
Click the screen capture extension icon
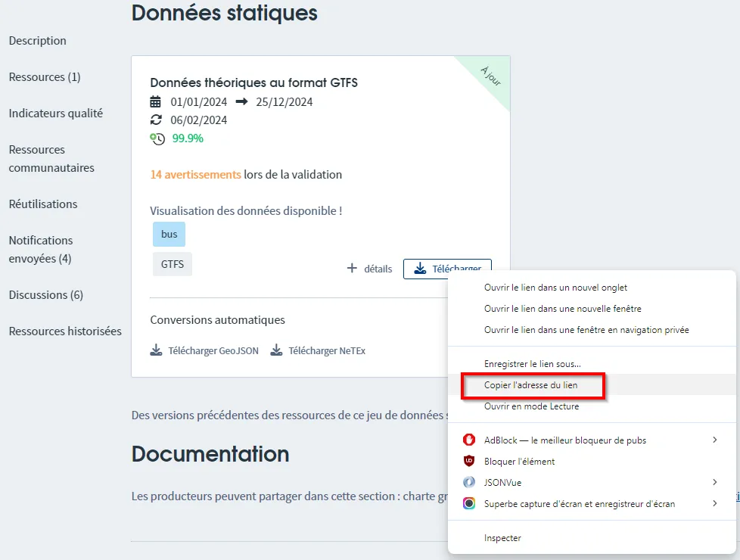[x=468, y=503]
